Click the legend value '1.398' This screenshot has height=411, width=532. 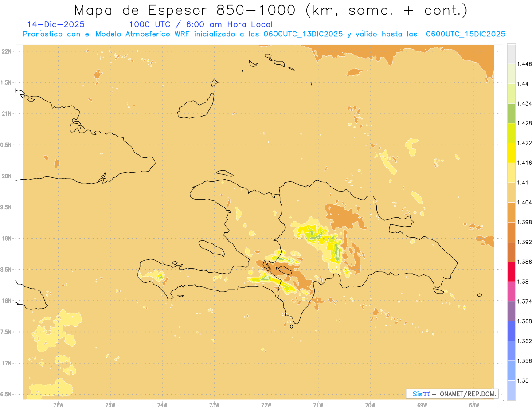pos(524,222)
